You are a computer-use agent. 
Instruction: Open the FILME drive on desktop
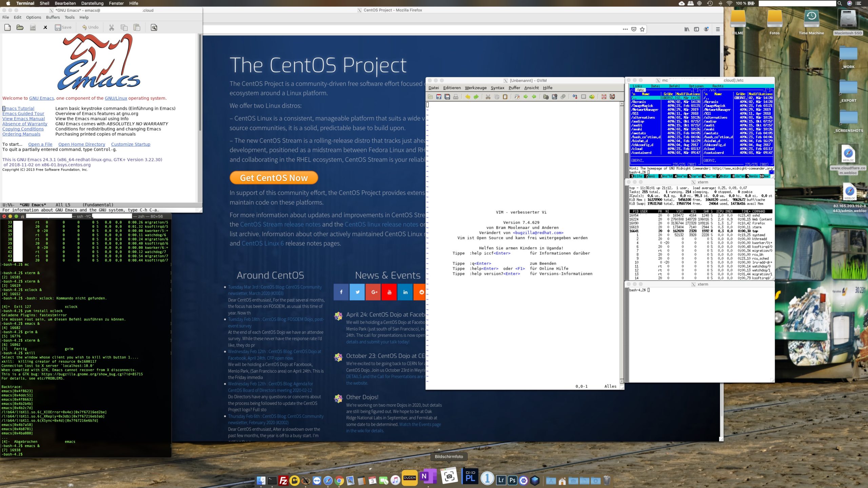[738, 22]
